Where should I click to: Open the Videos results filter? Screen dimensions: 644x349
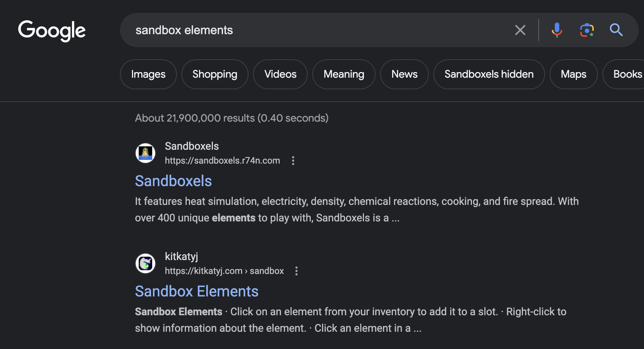point(280,74)
